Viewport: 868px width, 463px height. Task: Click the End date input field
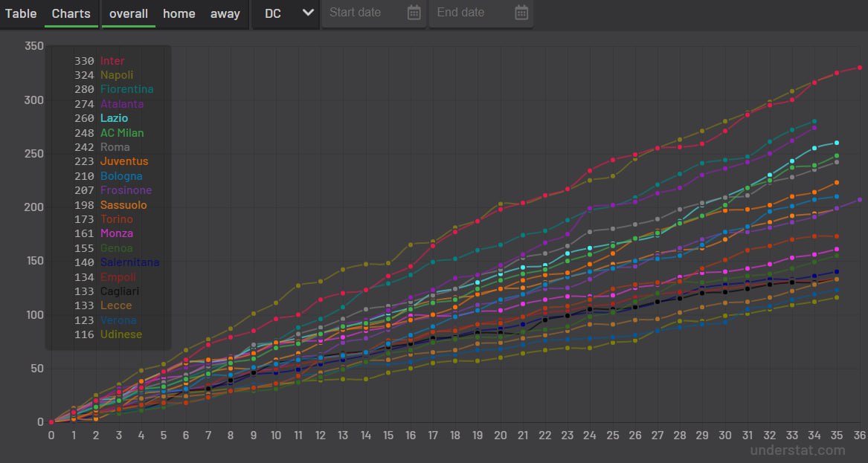[x=472, y=13]
